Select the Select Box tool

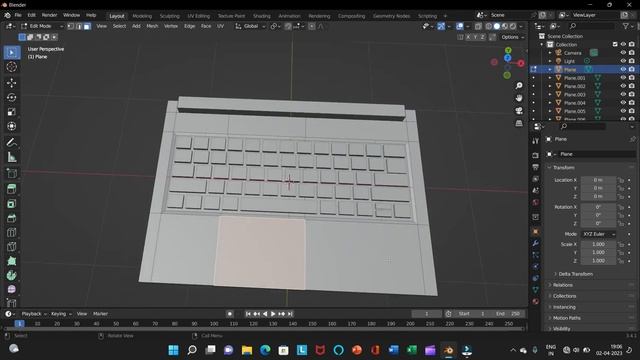coord(11,53)
